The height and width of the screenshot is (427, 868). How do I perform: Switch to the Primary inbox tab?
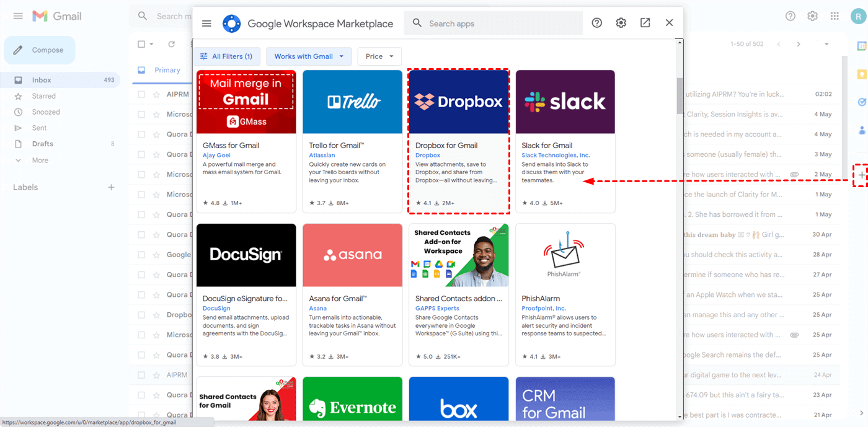tap(167, 70)
